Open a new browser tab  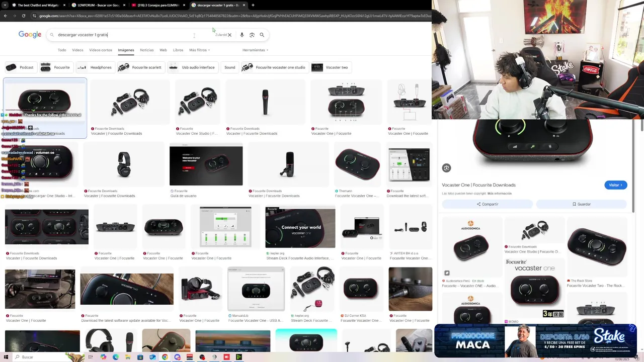coord(253,5)
